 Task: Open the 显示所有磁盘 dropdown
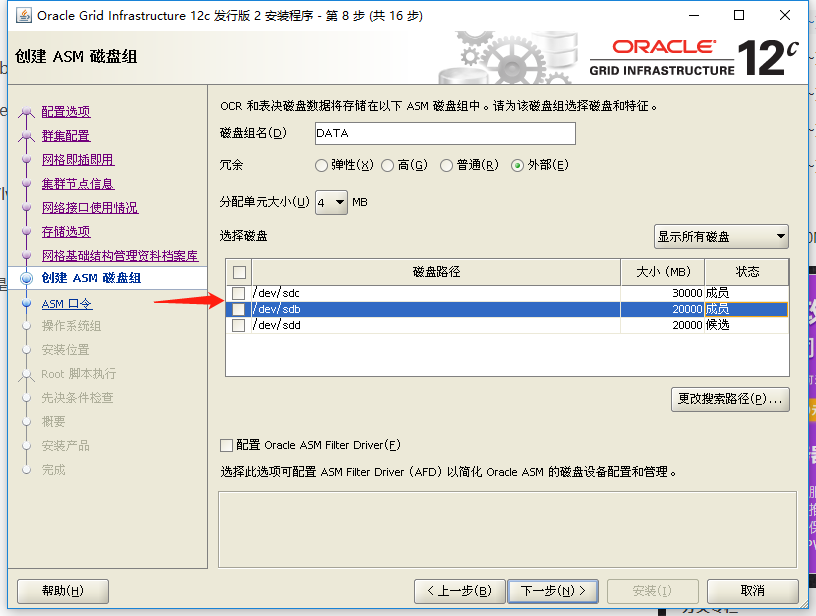(x=721, y=237)
